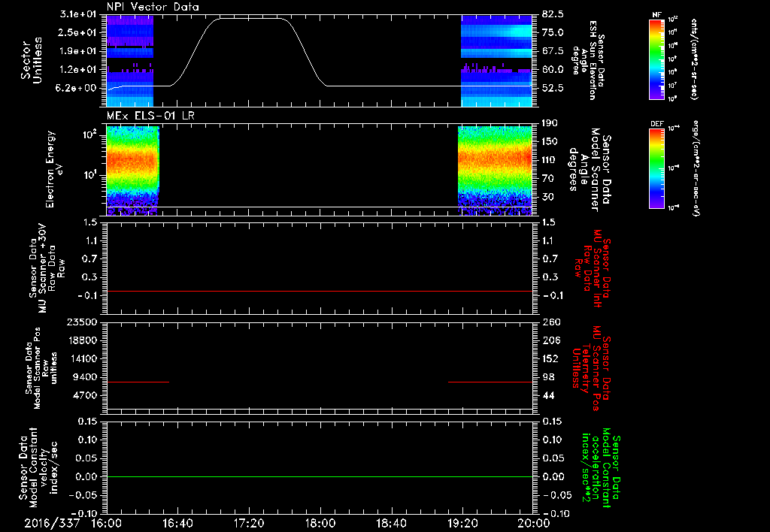The width and height of the screenshot is (770, 532).
Task: Click the DEF energy flux color bar
Action: 657,168
